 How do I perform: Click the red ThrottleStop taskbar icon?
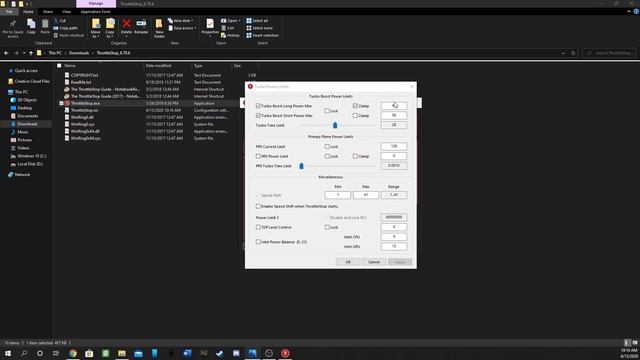click(285, 353)
